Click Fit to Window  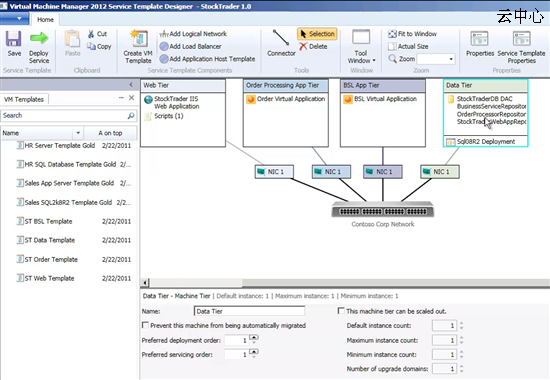click(x=412, y=34)
